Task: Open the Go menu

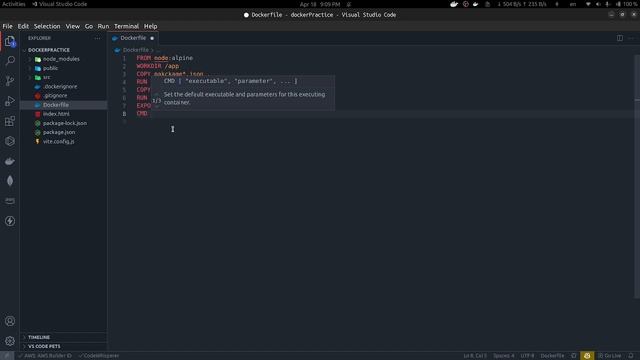Action: click(89, 26)
